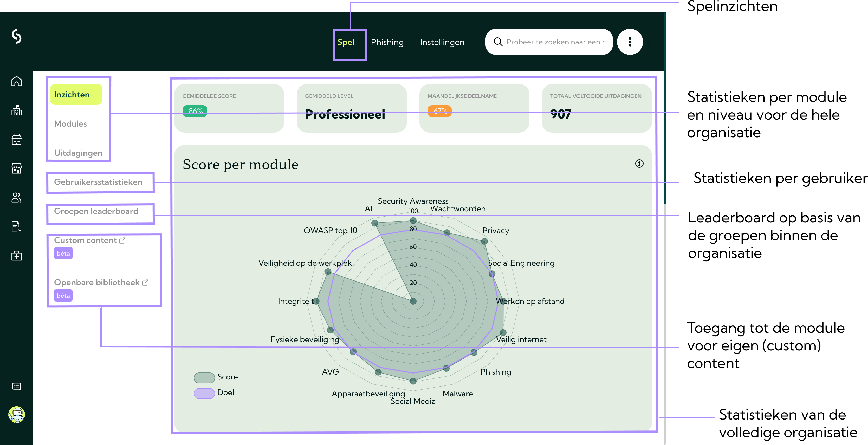868x445 pixels.
Task: Open the calendar sidebar icon
Action: [16, 139]
